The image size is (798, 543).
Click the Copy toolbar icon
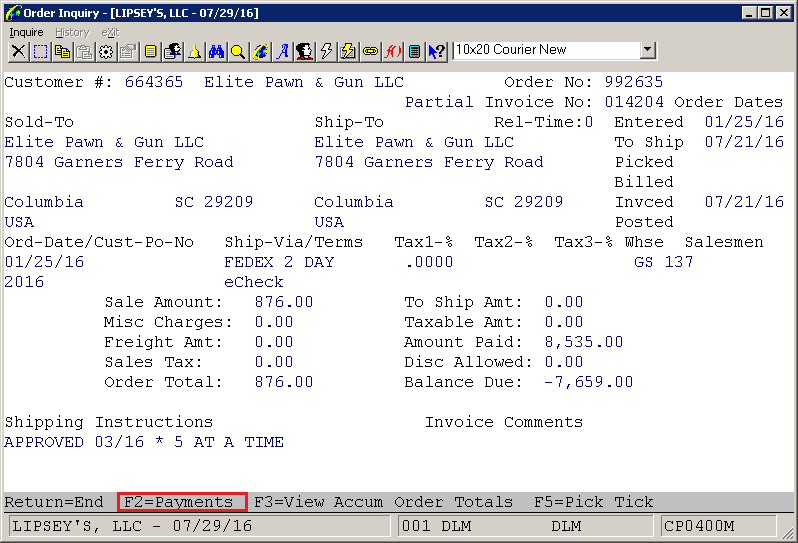pyautogui.click(x=62, y=51)
